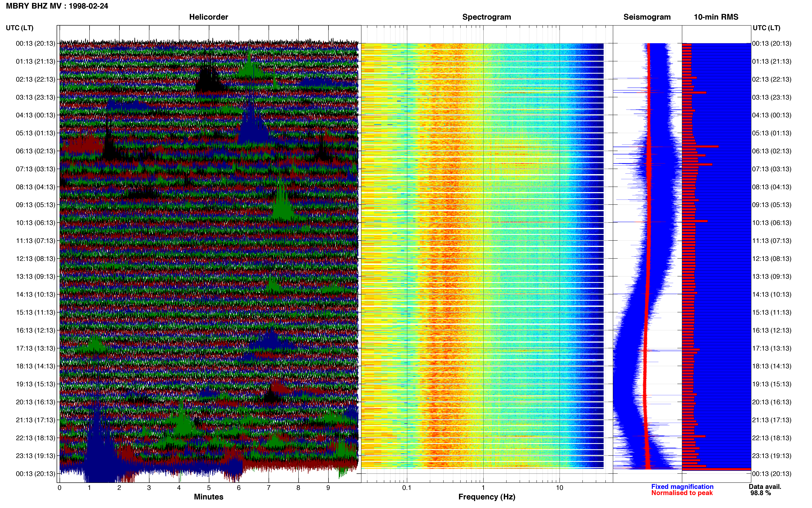Viewport: 812px width, 508px height.
Task: Click the right time label '22:13 (18:13)'
Action: pyautogui.click(x=772, y=438)
